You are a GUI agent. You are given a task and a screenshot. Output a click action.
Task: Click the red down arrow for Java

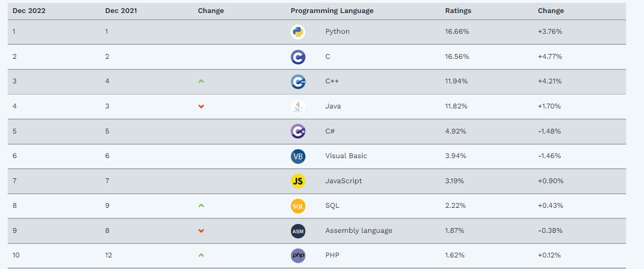coord(201,107)
